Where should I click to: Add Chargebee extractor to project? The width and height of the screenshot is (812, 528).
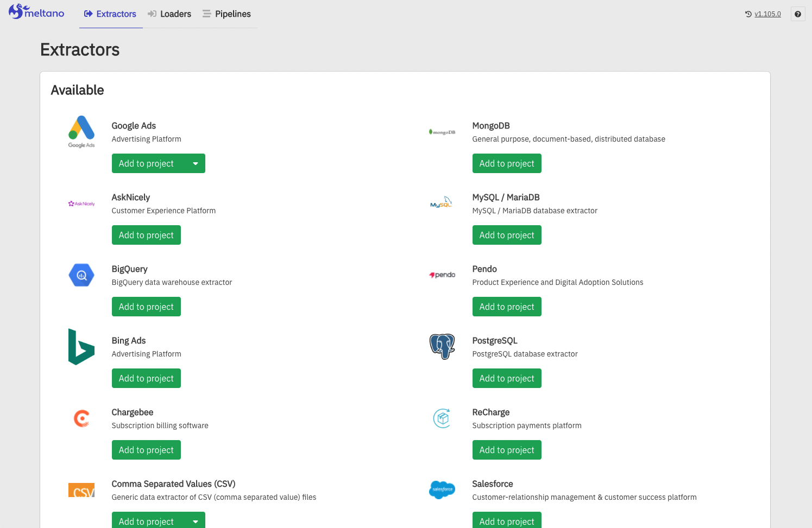click(x=146, y=450)
